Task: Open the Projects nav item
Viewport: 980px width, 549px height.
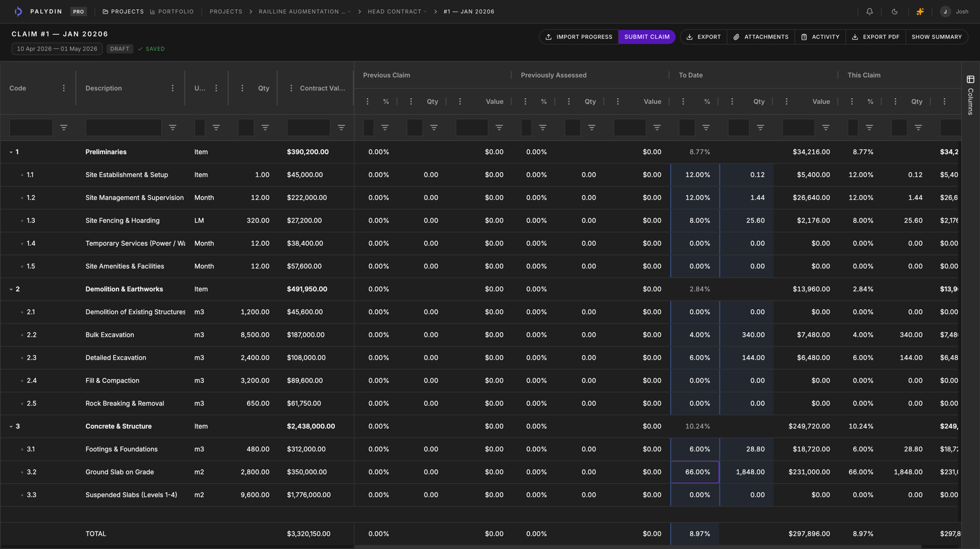Action: coord(123,11)
